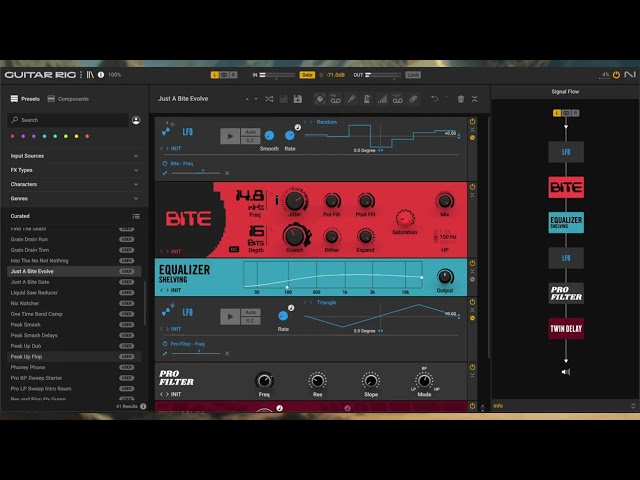Click the play button on lower LFO

(x=230, y=316)
